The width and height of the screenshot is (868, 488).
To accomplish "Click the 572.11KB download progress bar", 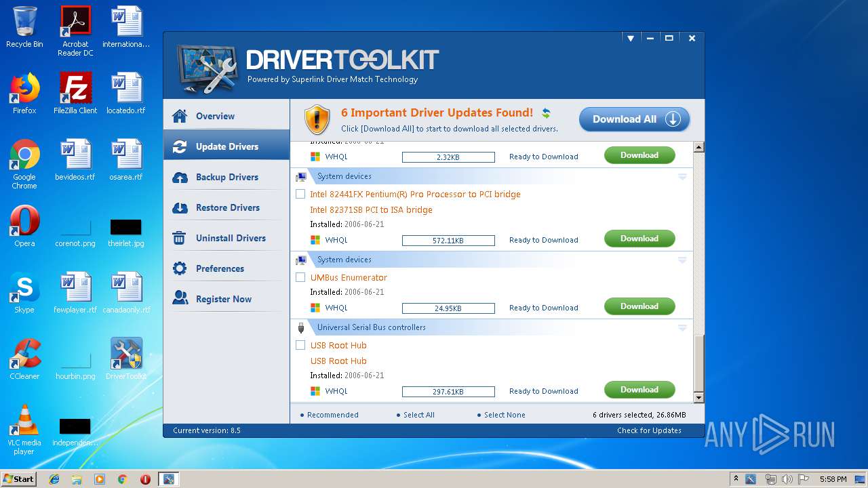I will click(x=448, y=241).
